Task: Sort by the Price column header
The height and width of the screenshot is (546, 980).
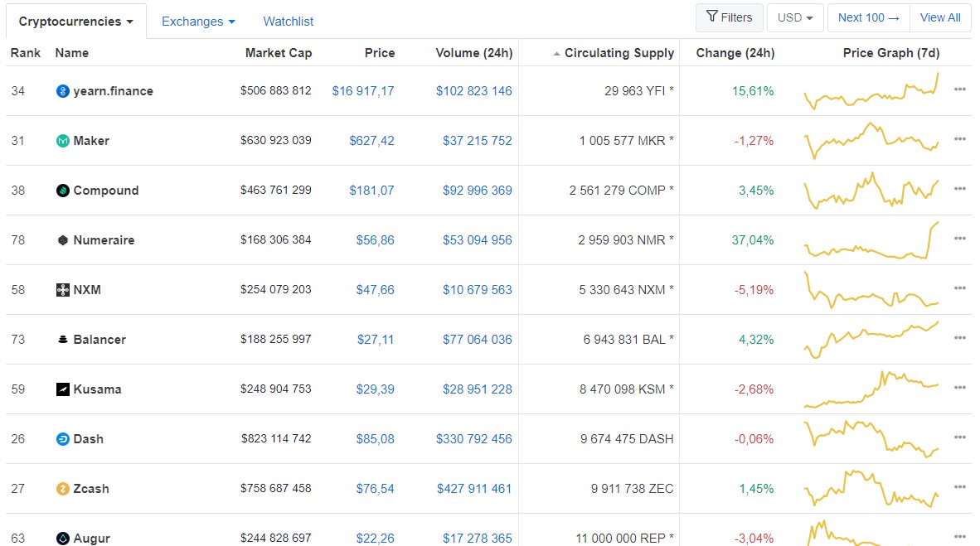Action: [380, 53]
